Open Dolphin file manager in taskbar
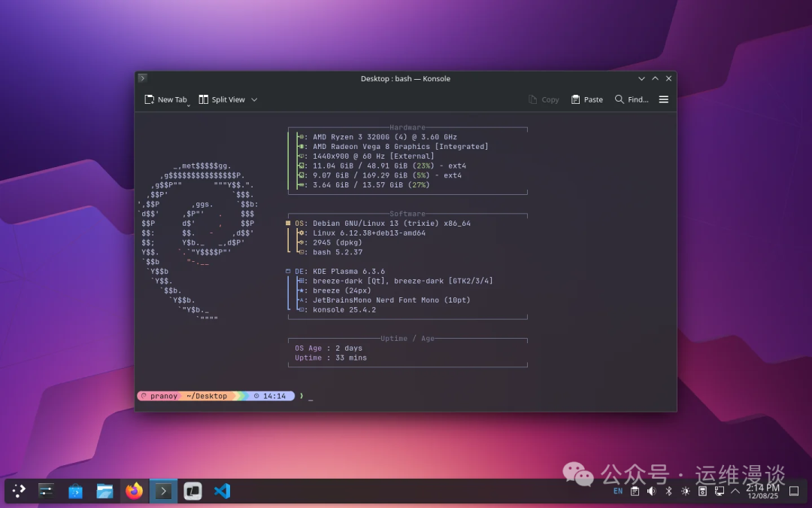The image size is (812, 508). point(105,491)
